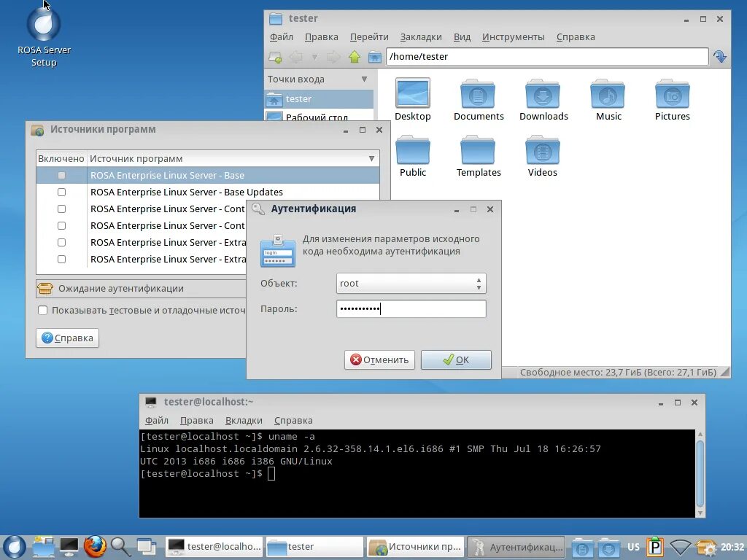Viewport: 747px width, 560px height.
Task: Click the Пароль password input field
Action: coord(411,309)
